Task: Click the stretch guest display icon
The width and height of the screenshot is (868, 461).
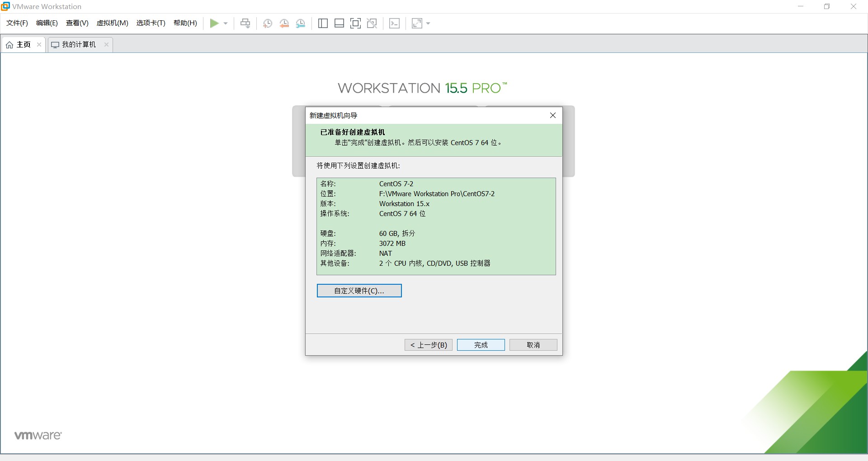Action: click(x=417, y=24)
